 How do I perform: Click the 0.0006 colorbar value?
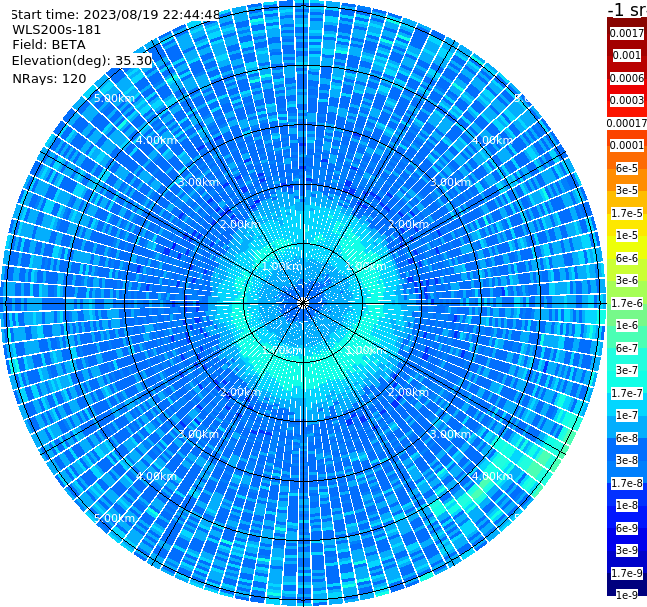[627, 78]
